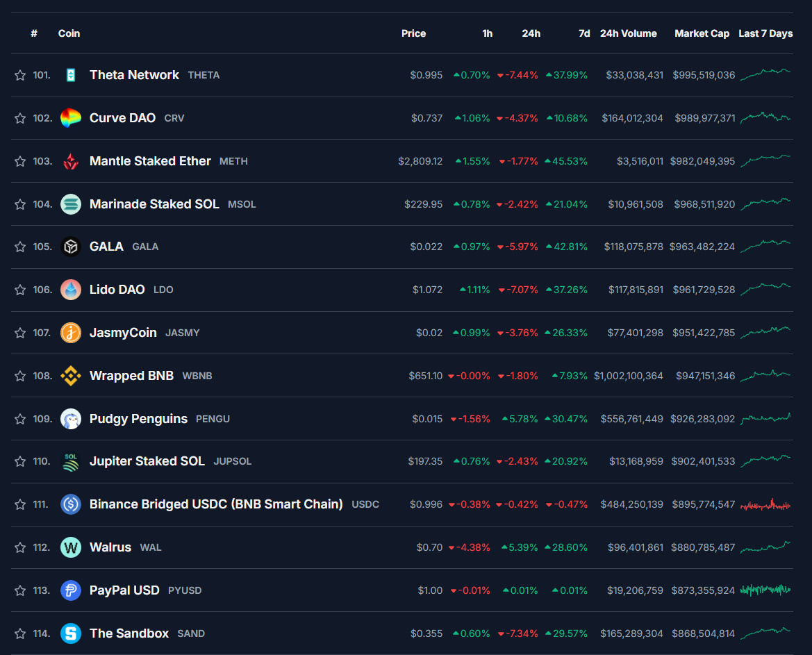Sort by the 1h change header
Screen dimensions: 812x655
(x=488, y=33)
